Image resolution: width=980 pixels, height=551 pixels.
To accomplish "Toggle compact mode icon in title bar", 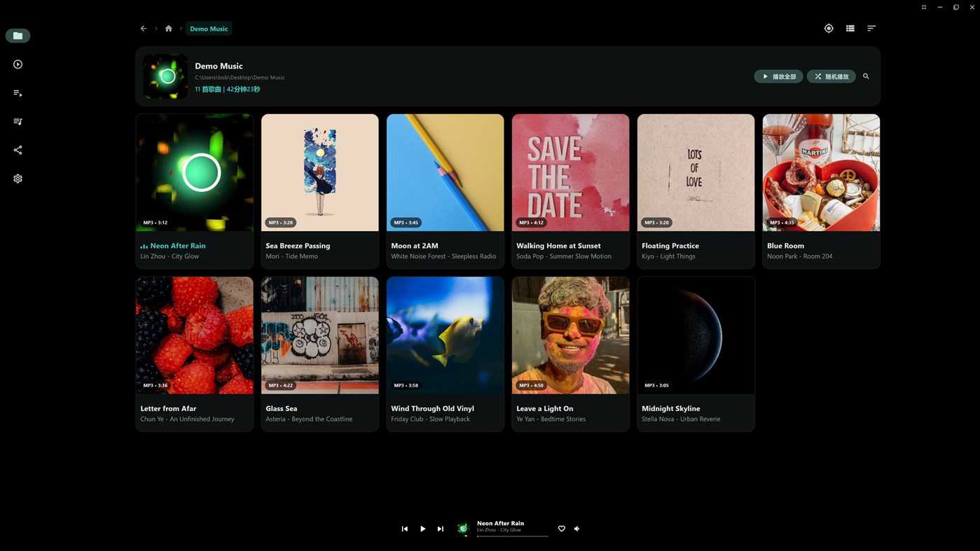I will coord(924,7).
